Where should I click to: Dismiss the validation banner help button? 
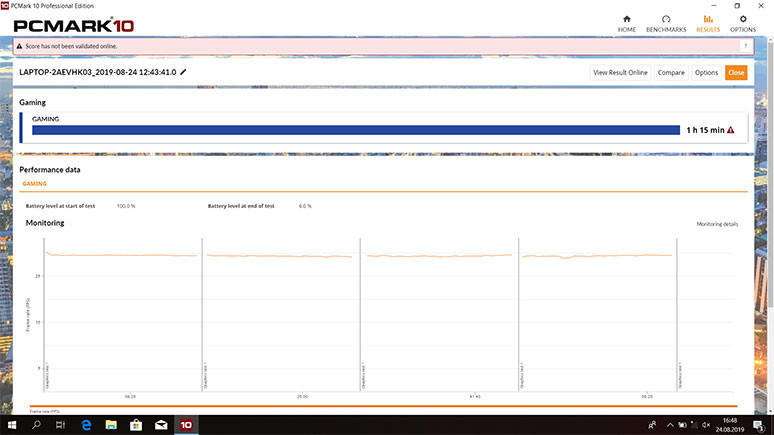[745, 46]
